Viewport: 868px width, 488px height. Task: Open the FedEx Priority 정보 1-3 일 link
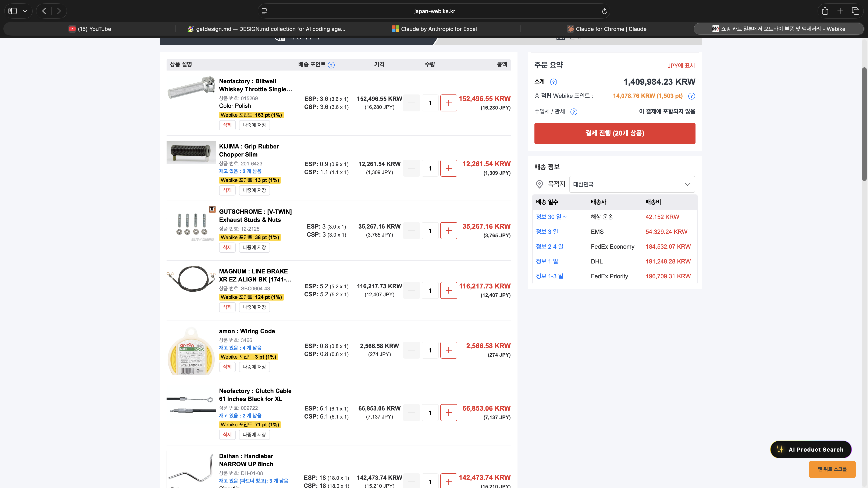coord(549,276)
